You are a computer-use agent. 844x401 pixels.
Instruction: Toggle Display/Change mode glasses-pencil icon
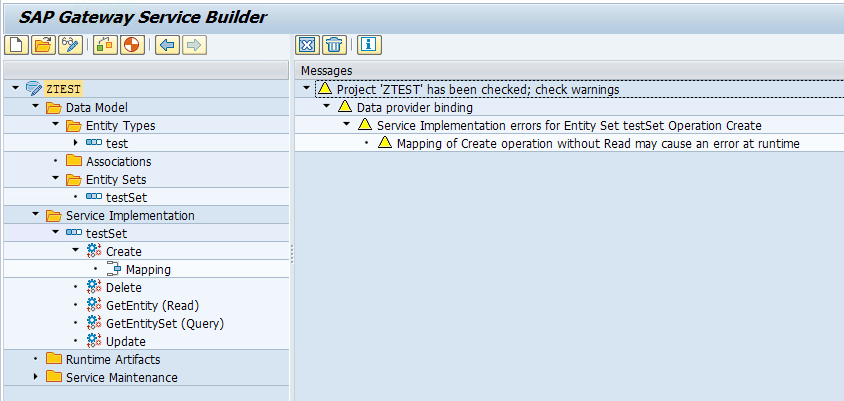(x=70, y=45)
